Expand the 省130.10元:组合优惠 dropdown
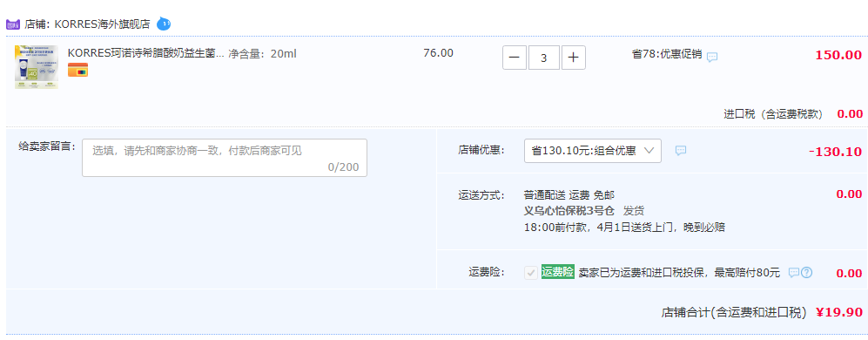 (592, 151)
